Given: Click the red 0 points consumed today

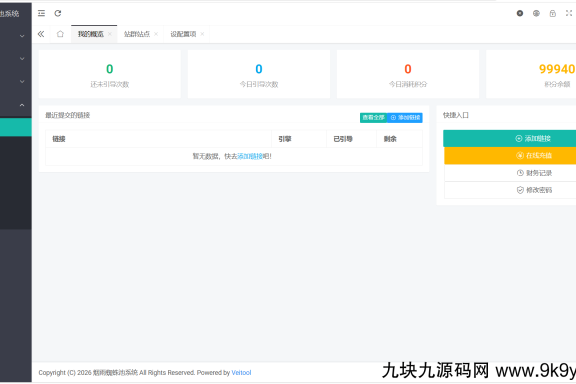Looking at the screenshot, I should pos(408,69).
